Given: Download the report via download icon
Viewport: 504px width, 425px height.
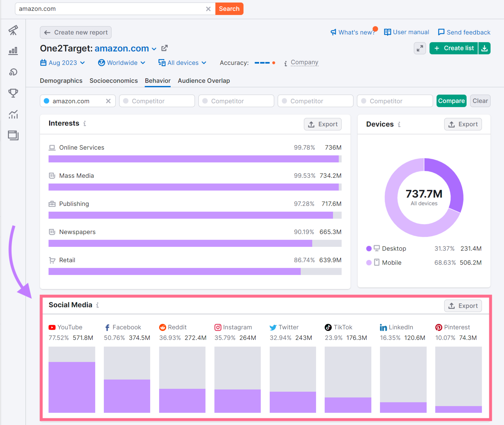Looking at the screenshot, I should (x=485, y=48).
